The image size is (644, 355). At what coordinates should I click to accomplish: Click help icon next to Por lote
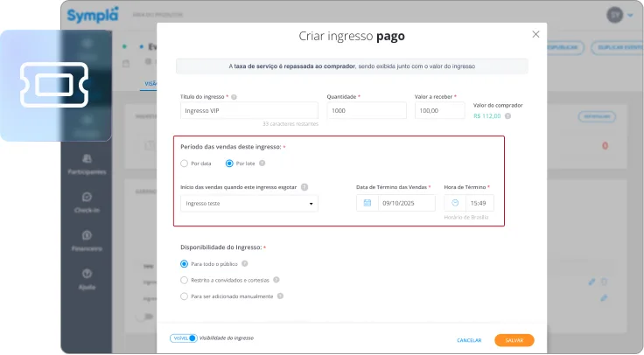click(x=262, y=163)
